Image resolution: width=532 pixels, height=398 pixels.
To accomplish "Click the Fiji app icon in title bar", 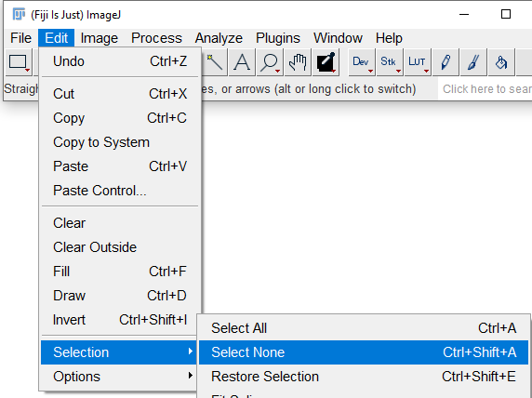I will [19, 14].
